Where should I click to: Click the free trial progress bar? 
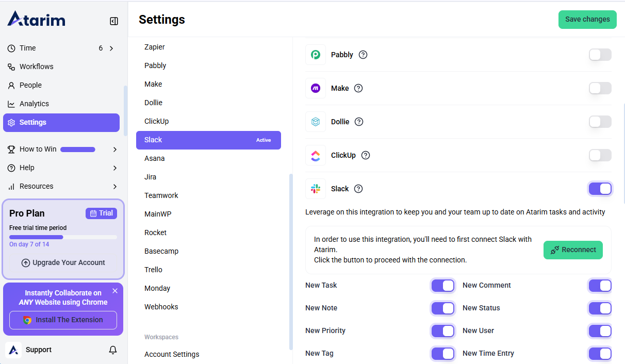pos(63,237)
